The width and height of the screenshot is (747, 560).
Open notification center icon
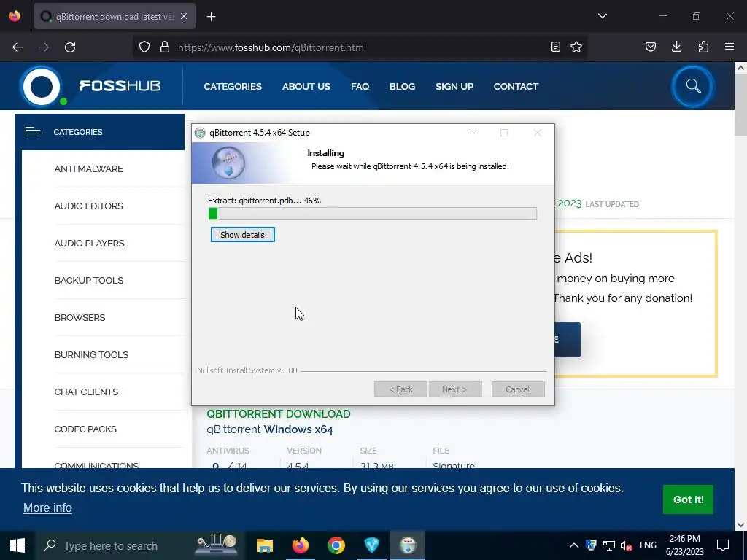[723, 545]
